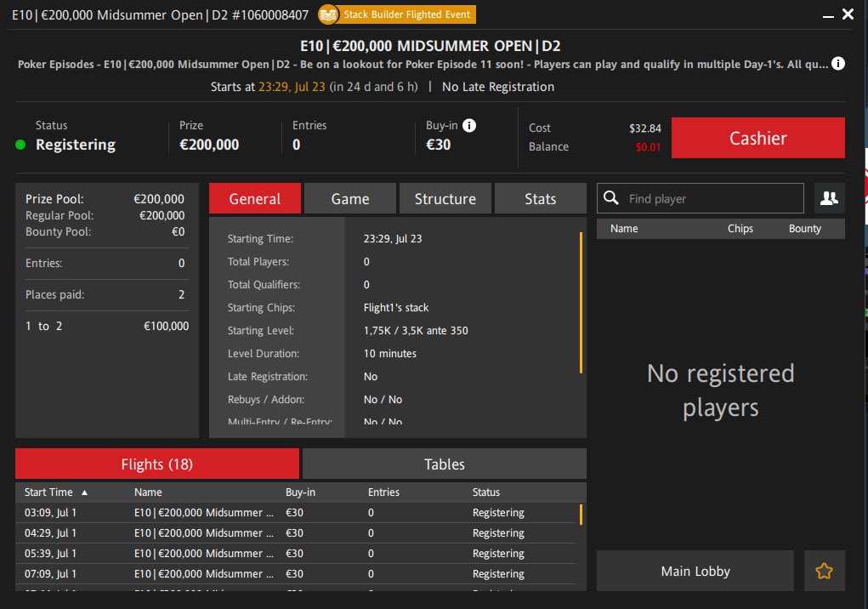Sort flights by Start Time arrow
This screenshot has width=868, height=609.
84,492
